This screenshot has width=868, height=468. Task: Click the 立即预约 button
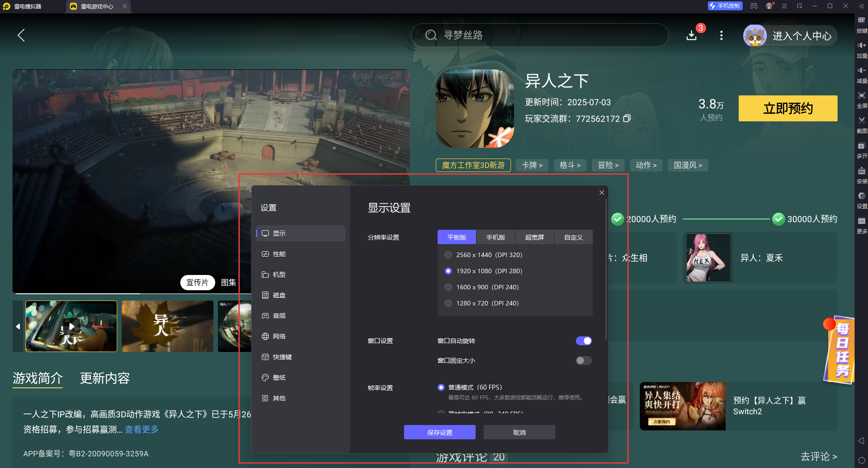[x=788, y=108]
